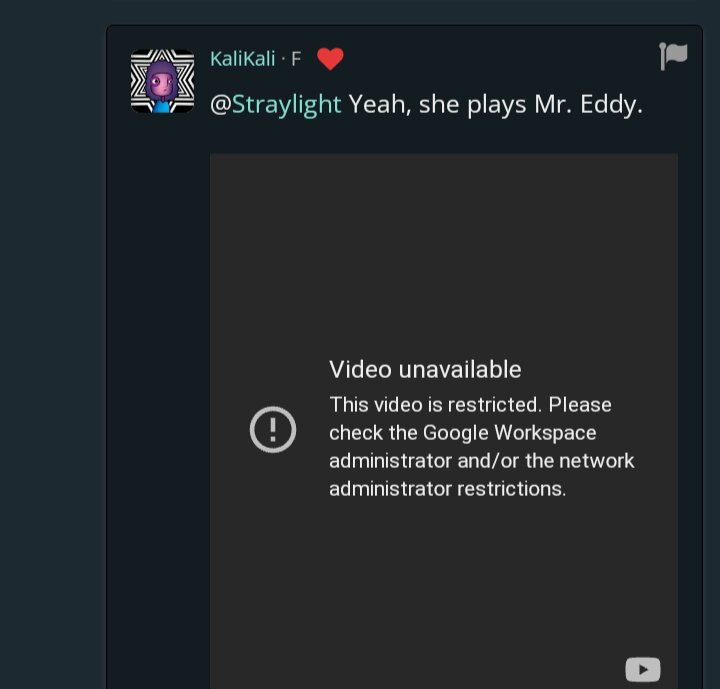Viewport: 720px width, 689px height.
Task: Open the KaliKali username link
Action: pyautogui.click(x=242, y=59)
